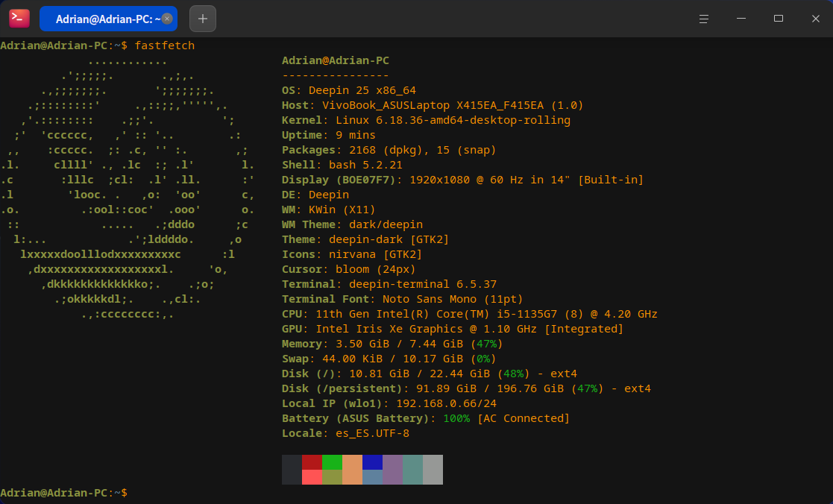Open a new terminal tab with plus
This screenshot has width=833, height=504.
pyautogui.click(x=202, y=19)
